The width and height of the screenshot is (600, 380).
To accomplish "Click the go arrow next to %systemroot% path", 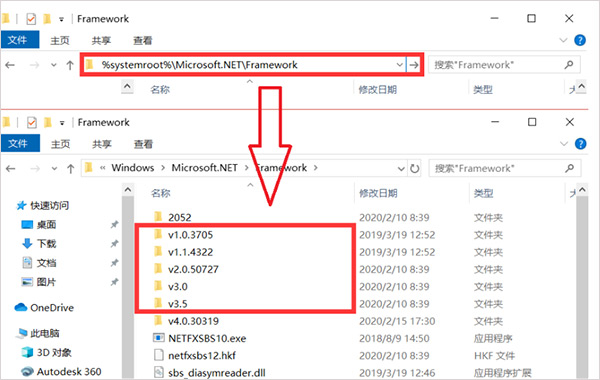I will (x=414, y=65).
